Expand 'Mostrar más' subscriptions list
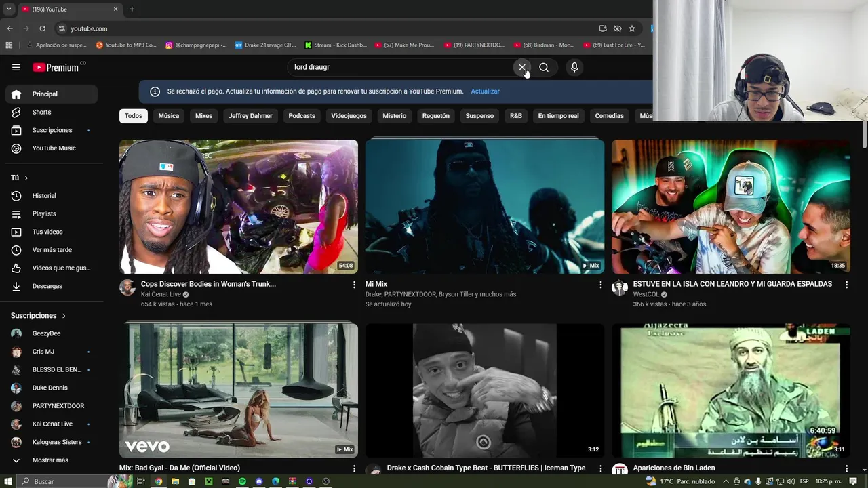This screenshot has width=868, height=488. click(x=52, y=460)
